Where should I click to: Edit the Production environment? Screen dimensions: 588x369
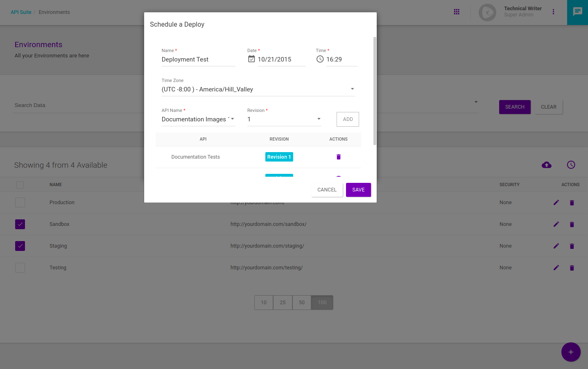(x=556, y=202)
